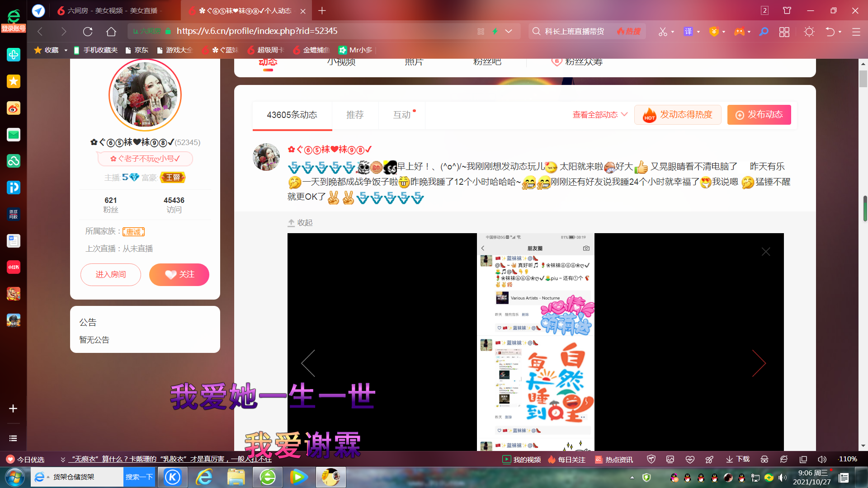868x488 pixels.
Task: Expand the 收藏 bookmarks dropdown arrow
Action: point(66,50)
